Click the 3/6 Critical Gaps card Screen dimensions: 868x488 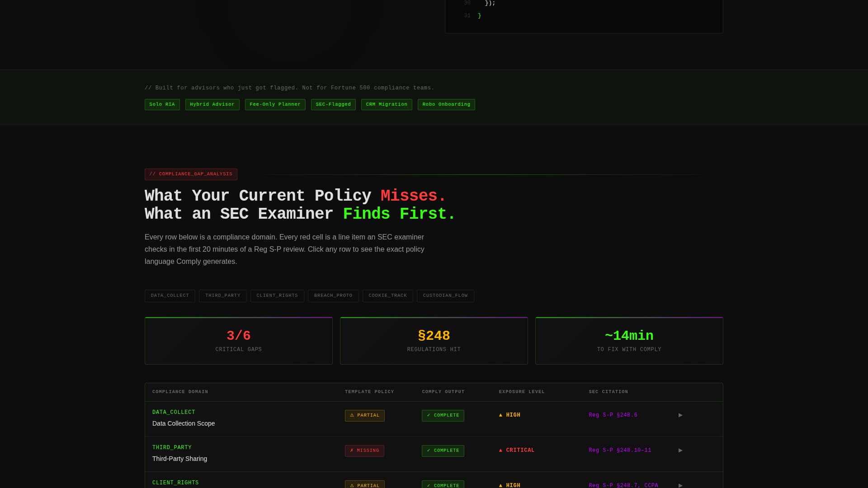(239, 341)
